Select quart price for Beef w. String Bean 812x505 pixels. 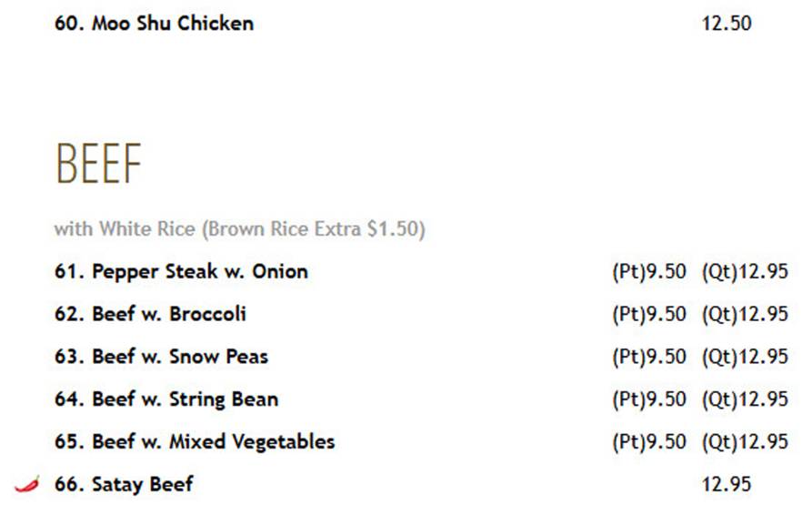point(745,399)
